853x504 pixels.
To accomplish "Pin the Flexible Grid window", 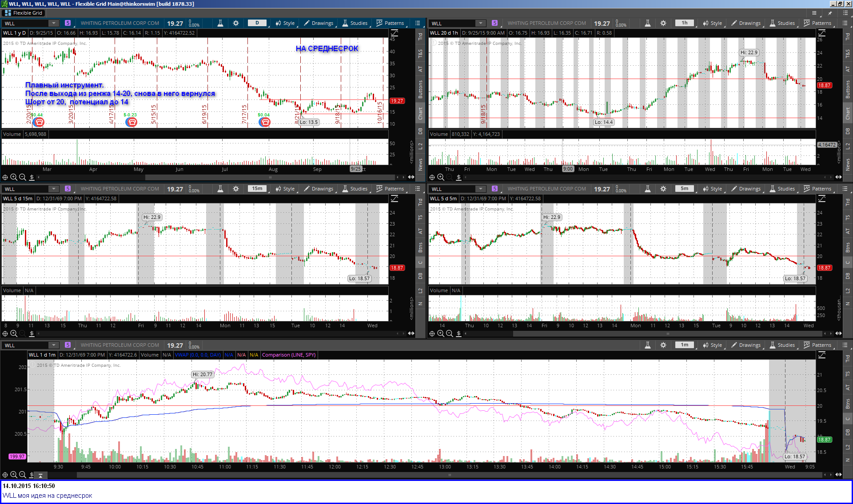I will coord(829,13).
